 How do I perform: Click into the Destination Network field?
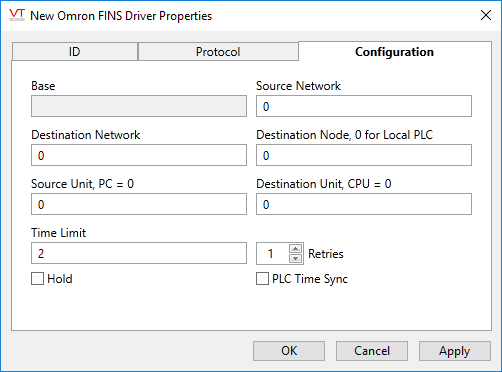(139, 155)
